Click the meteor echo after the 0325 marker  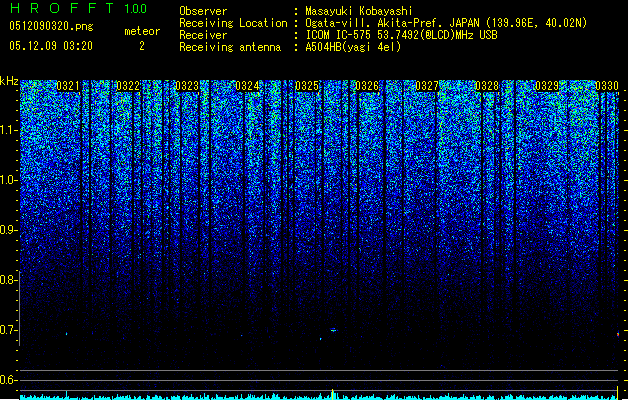tap(333, 330)
